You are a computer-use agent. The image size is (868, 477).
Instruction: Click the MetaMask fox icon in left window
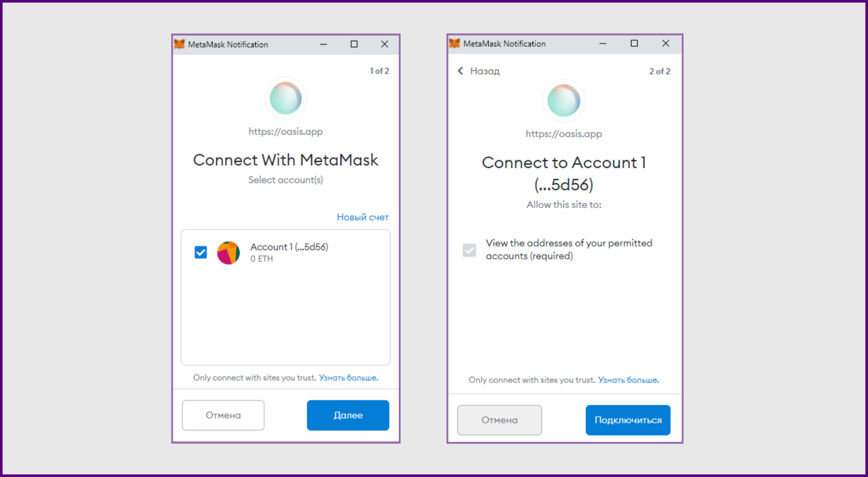(179, 44)
